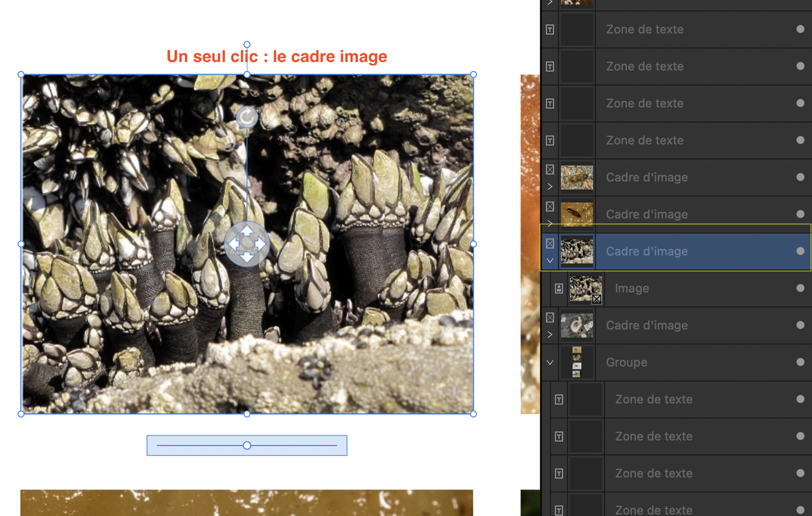812x516 pixels.
Task: Collapse the highlighted Cadre d'image layer
Action: [x=550, y=260]
